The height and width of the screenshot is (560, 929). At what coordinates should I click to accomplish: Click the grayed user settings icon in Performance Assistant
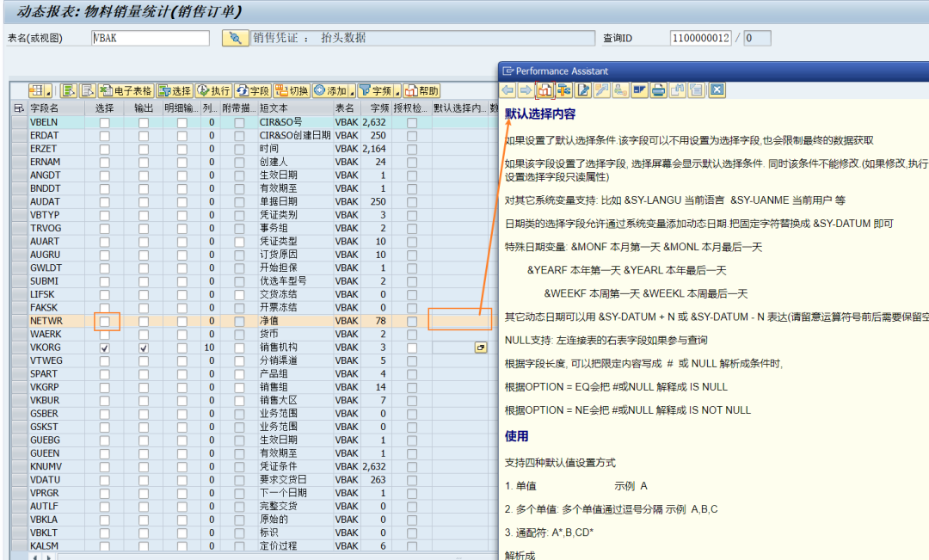coord(621,90)
